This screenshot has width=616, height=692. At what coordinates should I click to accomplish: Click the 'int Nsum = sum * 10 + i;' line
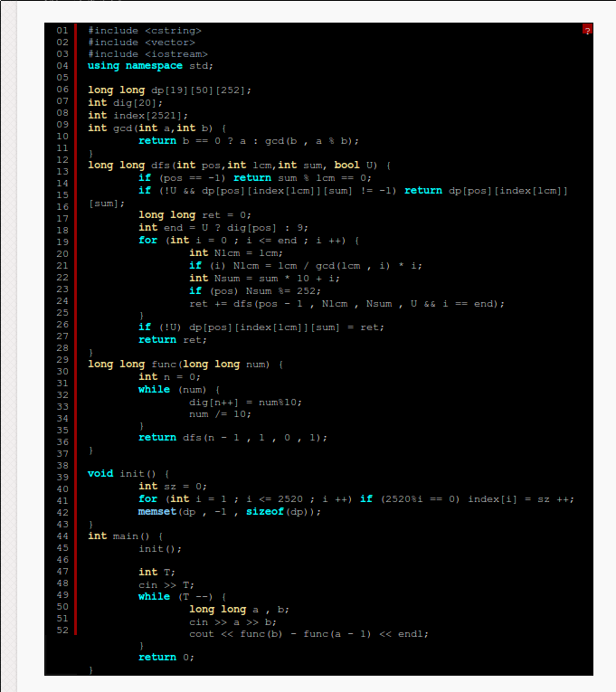point(264,279)
